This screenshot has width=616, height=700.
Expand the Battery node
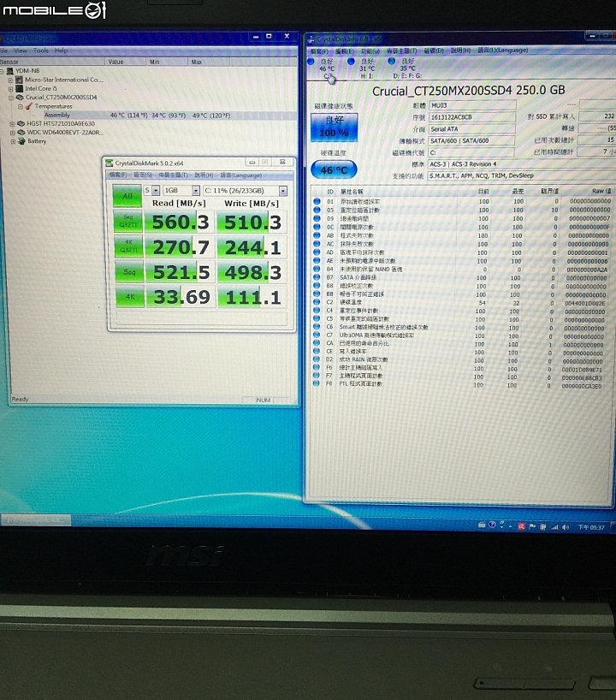click(x=13, y=141)
